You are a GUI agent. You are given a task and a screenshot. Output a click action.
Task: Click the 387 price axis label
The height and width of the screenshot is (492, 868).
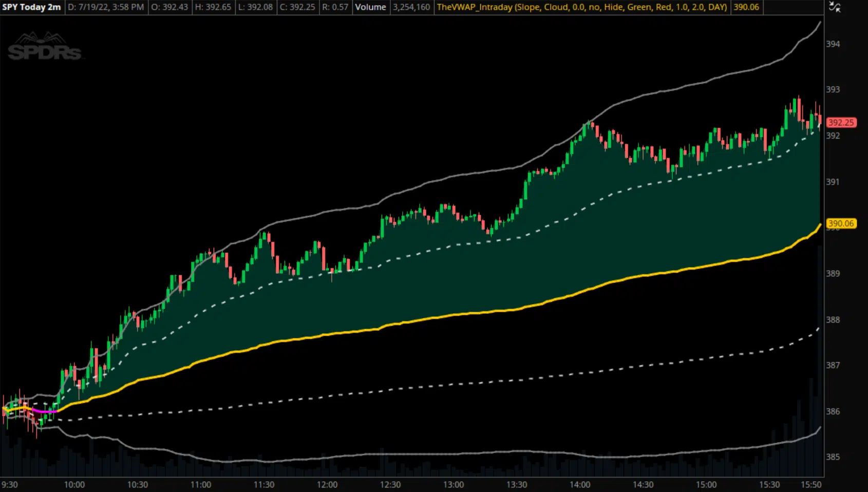(833, 365)
